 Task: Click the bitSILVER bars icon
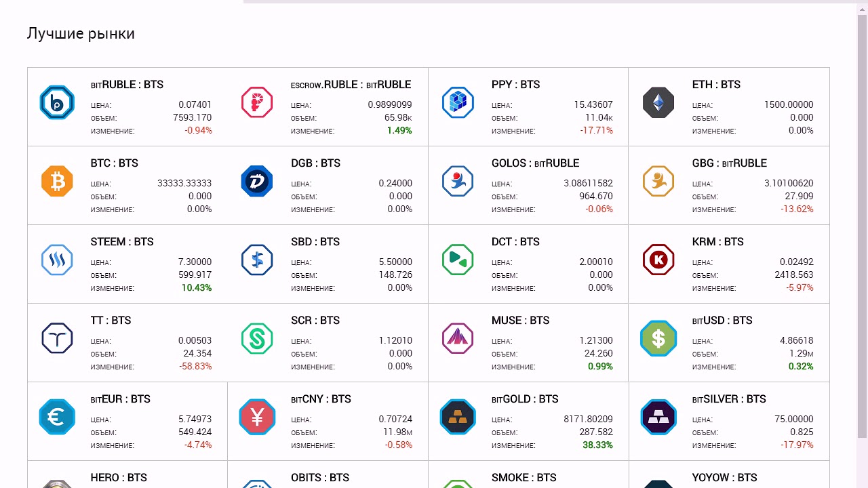[658, 417]
